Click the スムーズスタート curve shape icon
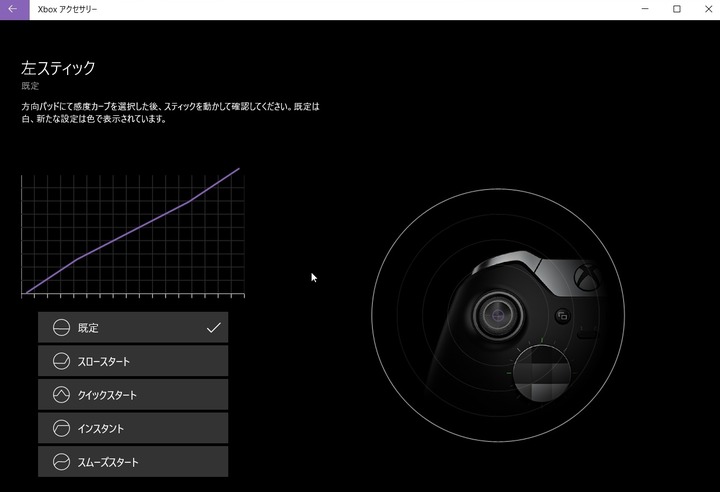Image resolution: width=720 pixels, height=492 pixels. pyautogui.click(x=61, y=462)
